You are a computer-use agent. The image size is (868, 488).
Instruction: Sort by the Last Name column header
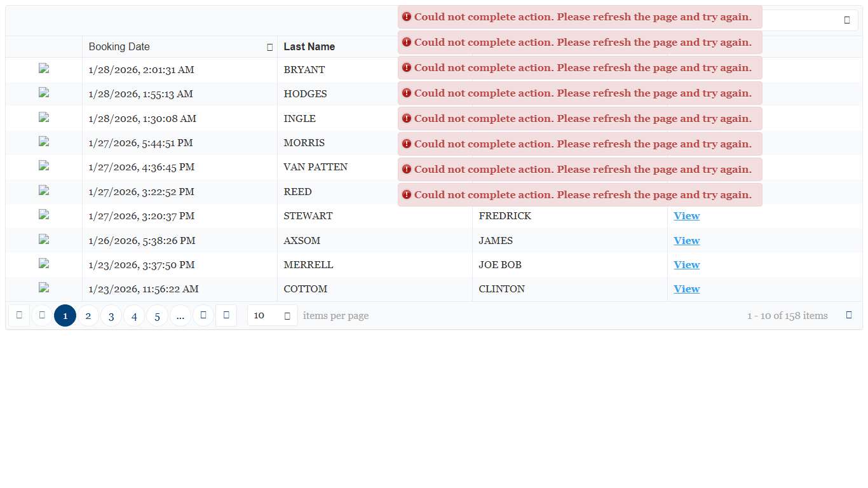point(309,47)
